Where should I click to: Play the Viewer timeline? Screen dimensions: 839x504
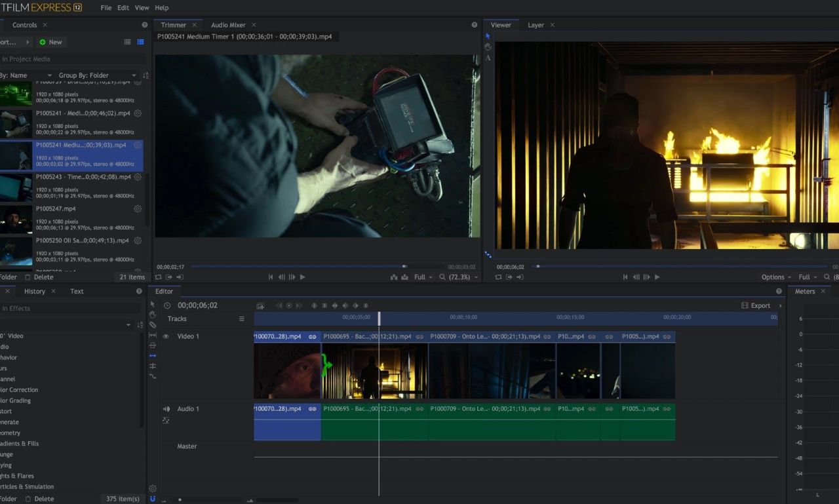(x=657, y=277)
